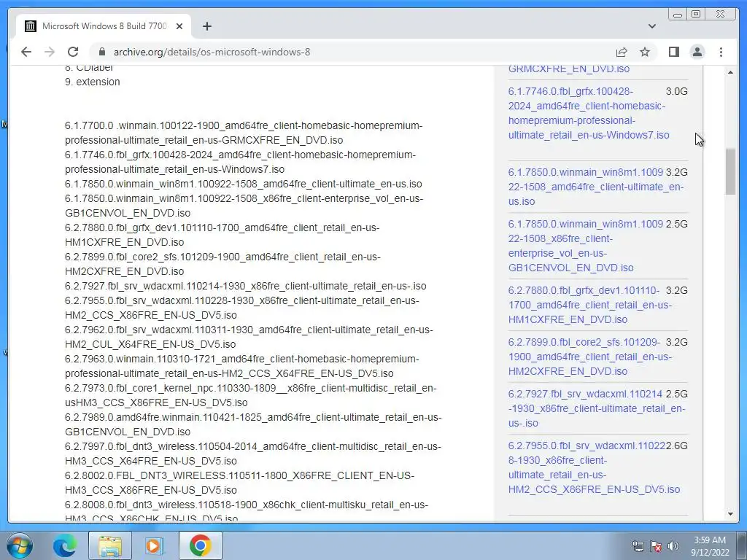Click the scrollbar's down arrow
This screenshot has height=560, width=747.
pos(730,514)
